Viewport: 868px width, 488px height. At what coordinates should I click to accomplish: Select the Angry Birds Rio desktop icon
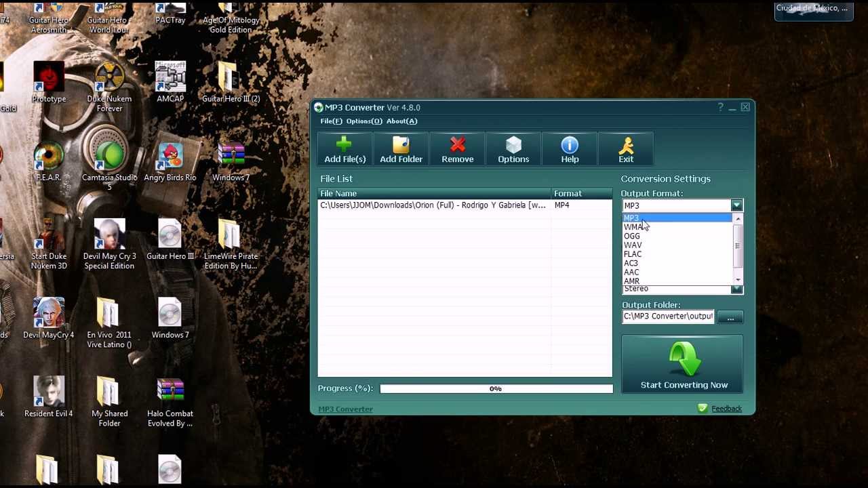170,161
